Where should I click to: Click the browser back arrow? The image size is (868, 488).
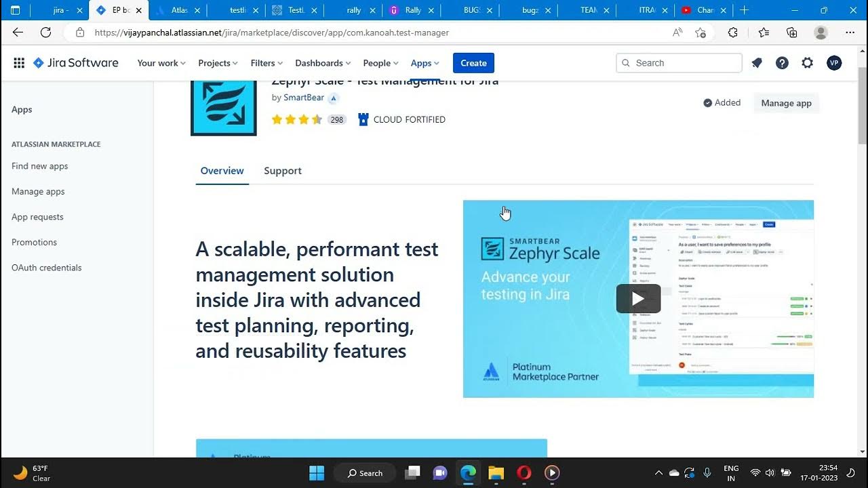(x=18, y=33)
